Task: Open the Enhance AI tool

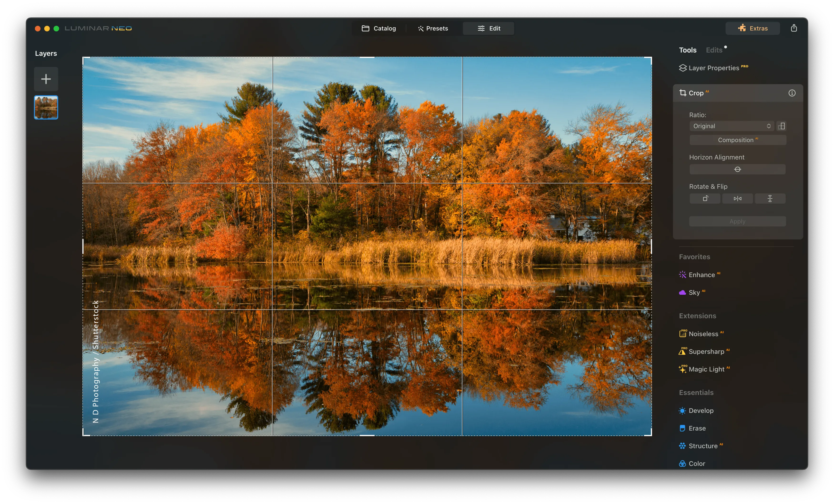Action: click(701, 275)
